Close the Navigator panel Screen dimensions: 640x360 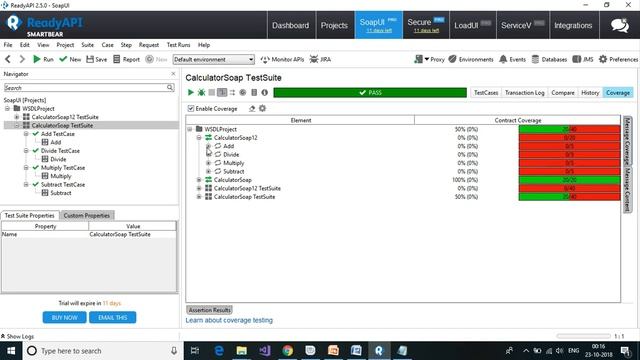point(173,74)
